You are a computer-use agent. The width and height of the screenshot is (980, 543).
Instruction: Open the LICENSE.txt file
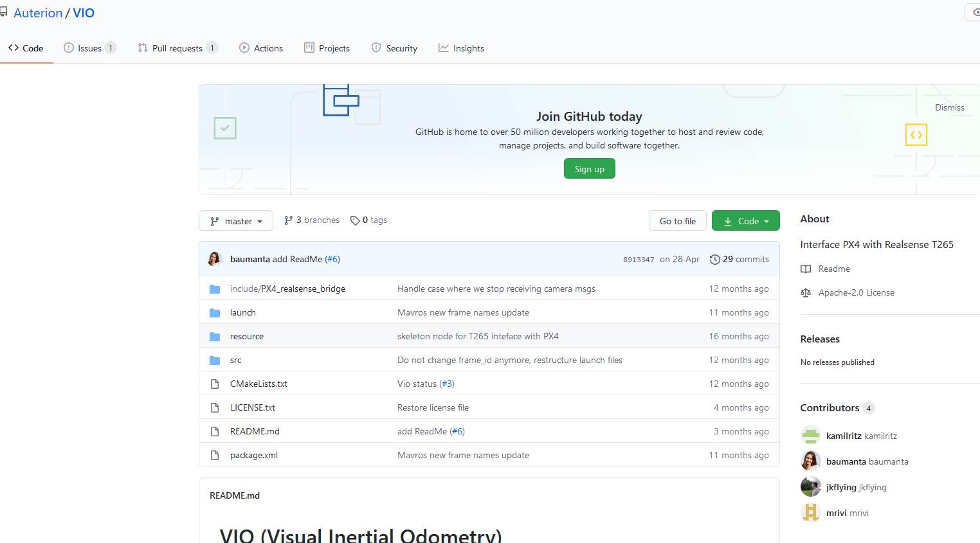click(253, 407)
